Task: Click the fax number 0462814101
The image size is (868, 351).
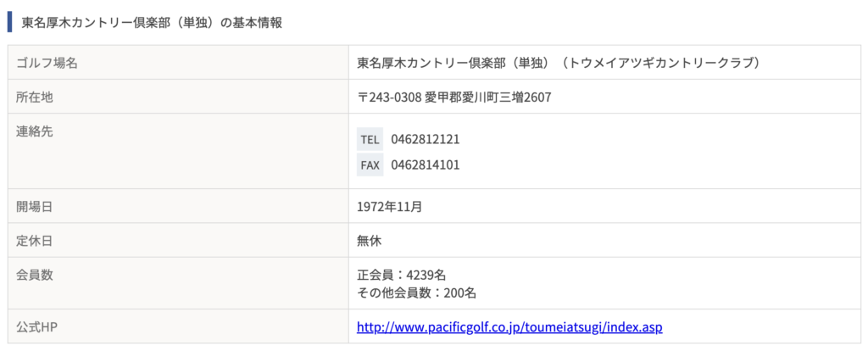Action: 426,165
